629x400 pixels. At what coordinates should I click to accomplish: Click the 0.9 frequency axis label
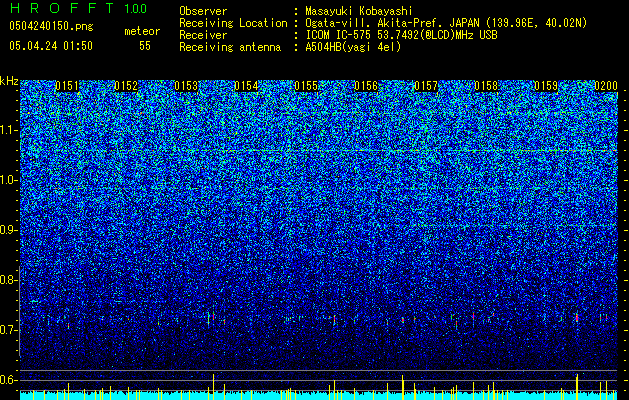tap(9, 230)
